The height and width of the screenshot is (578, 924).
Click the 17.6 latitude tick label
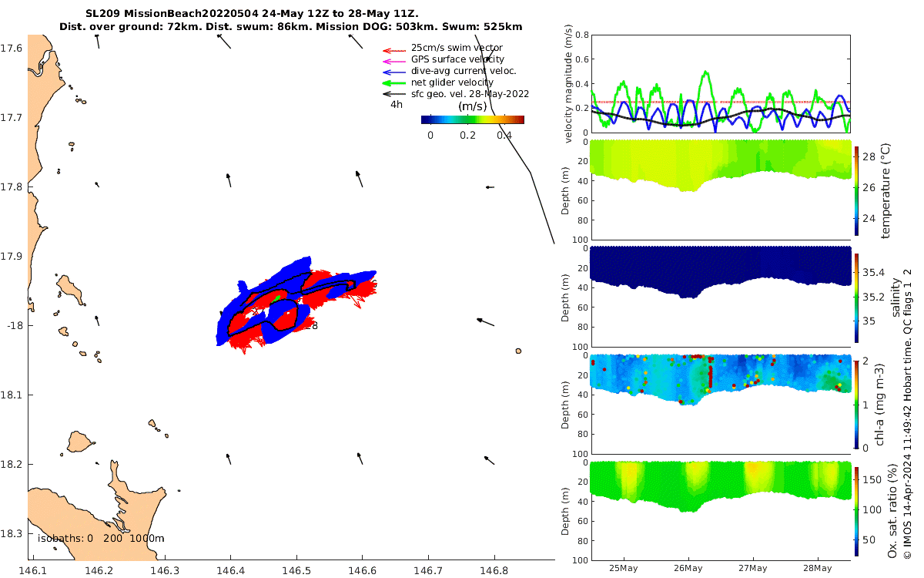coord(11,48)
